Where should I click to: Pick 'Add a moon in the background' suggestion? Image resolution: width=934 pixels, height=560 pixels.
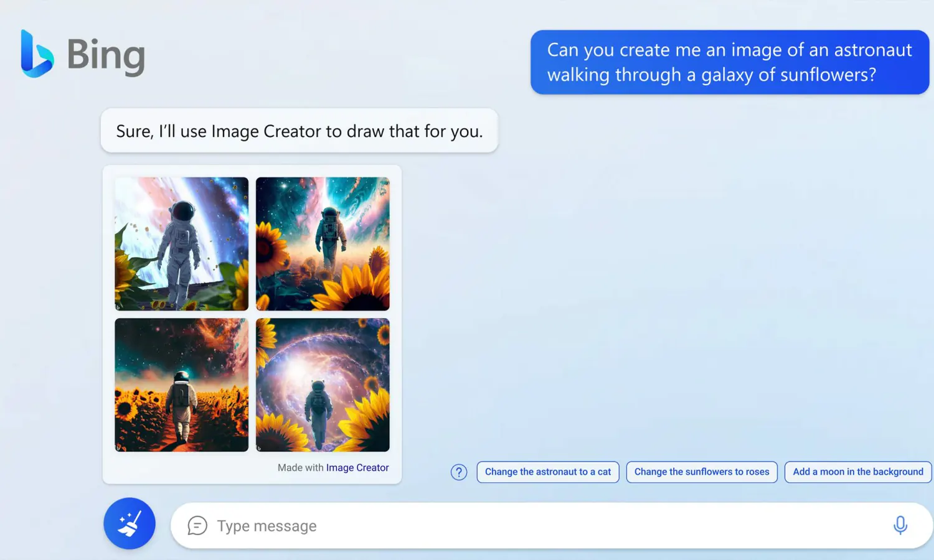pyautogui.click(x=858, y=472)
